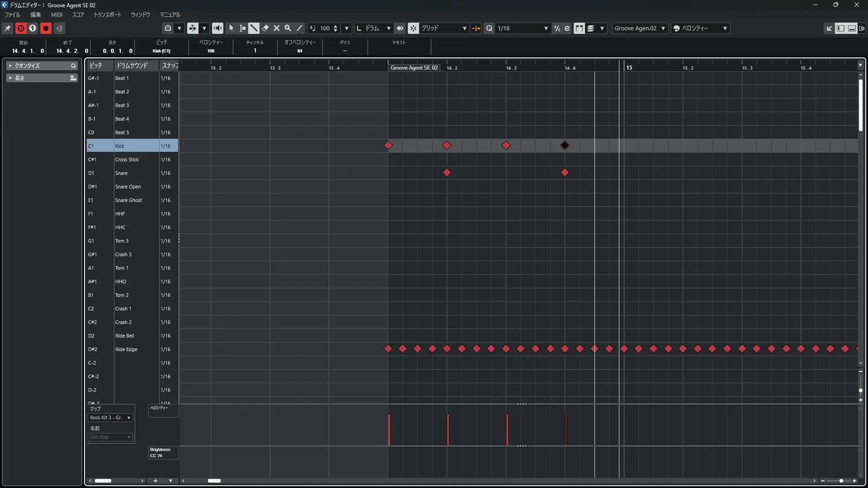Toggle Acoustic Feedback speaker button
The width and height of the screenshot is (868, 488).
pyautogui.click(x=217, y=28)
